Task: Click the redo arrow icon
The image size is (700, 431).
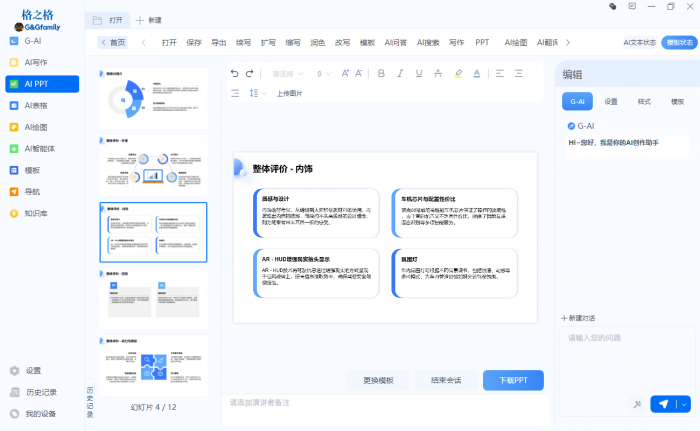Action: pos(249,73)
